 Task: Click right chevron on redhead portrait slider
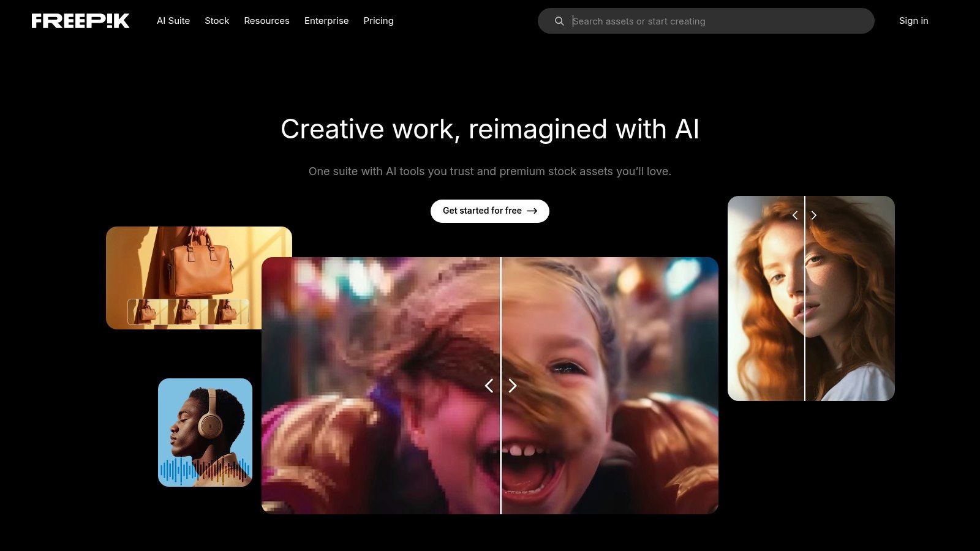pyautogui.click(x=814, y=216)
